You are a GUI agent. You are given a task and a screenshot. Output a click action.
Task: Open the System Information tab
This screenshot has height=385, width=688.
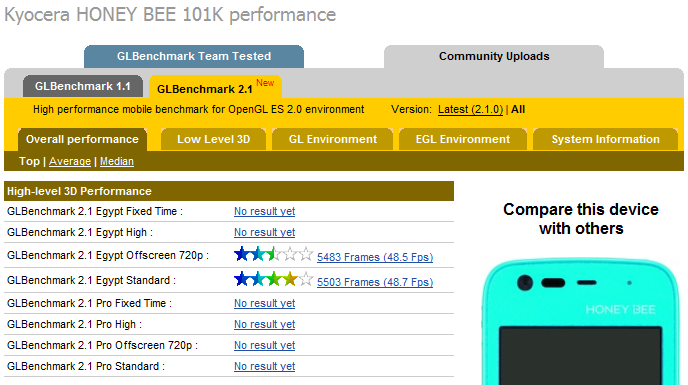[x=605, y=139]
